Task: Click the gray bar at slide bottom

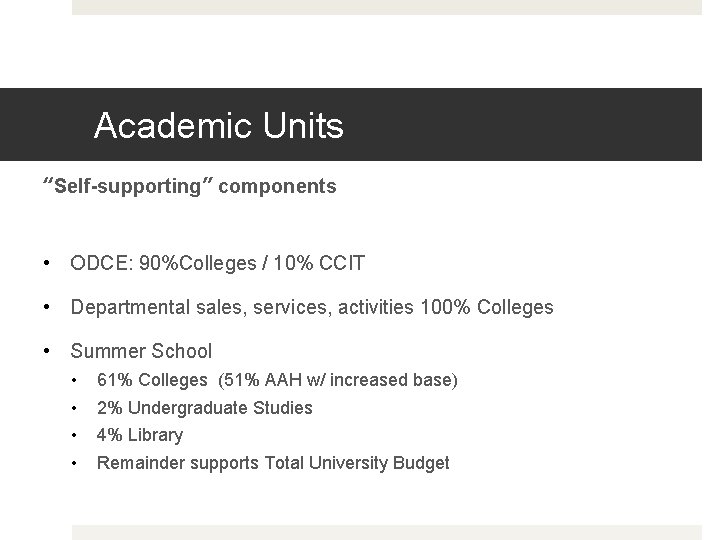Action: (x=387, y=533)
